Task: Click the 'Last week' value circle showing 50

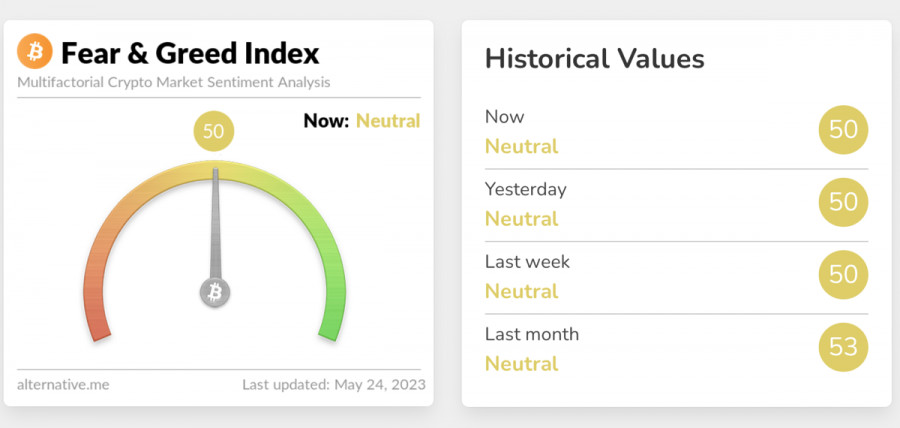Action: pos(843,275)
